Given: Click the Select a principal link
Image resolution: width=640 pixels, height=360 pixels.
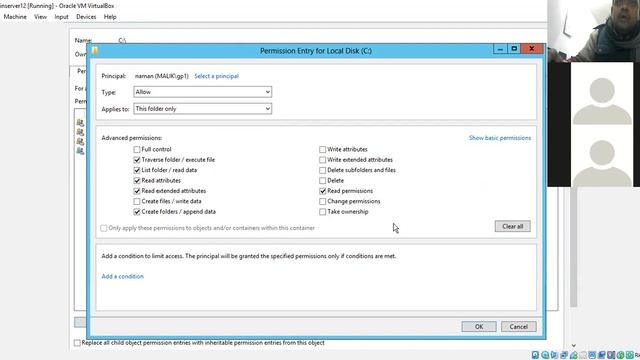Looking at the screenshot, I should (x=216, y=76).
